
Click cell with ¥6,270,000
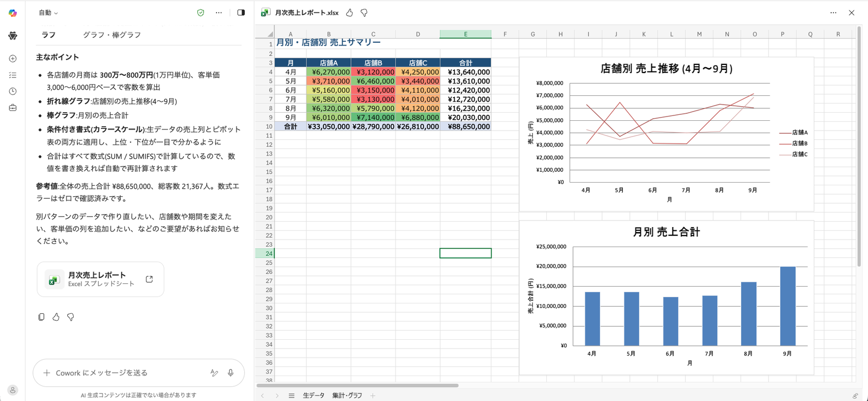329,72
